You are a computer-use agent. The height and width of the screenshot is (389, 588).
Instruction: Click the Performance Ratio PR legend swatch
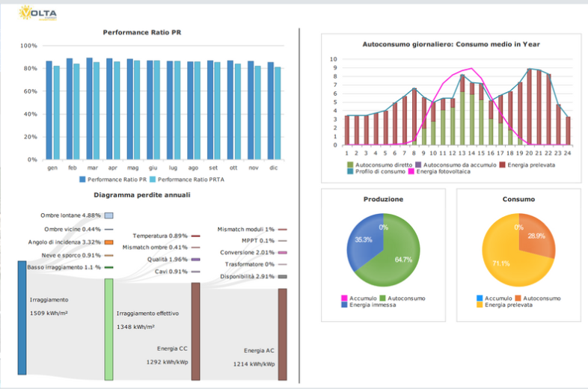click(x=82, y=180)
